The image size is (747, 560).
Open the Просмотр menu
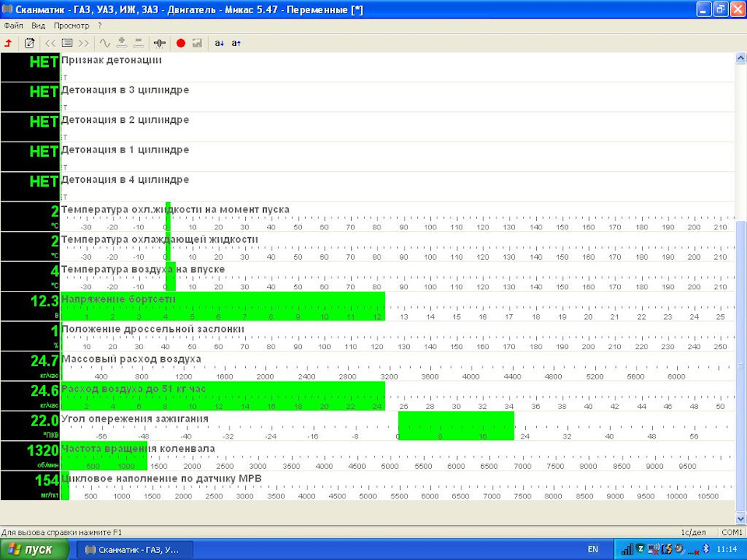coord(72,26)
